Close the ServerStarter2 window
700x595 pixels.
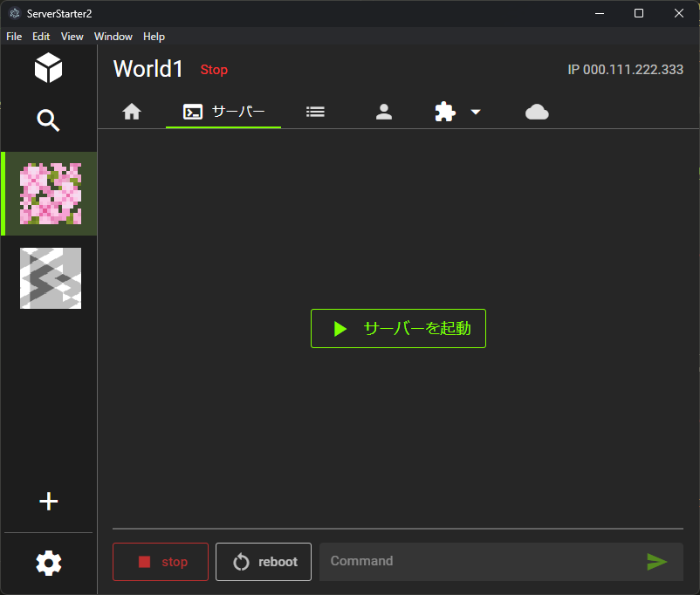[x=678, y=13]
